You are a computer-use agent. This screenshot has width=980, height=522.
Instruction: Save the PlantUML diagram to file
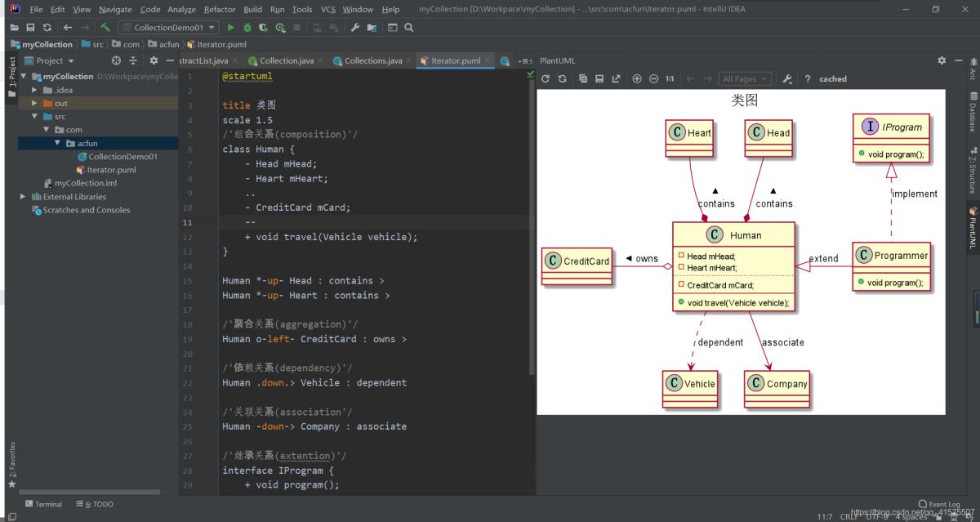pos(599,79)
